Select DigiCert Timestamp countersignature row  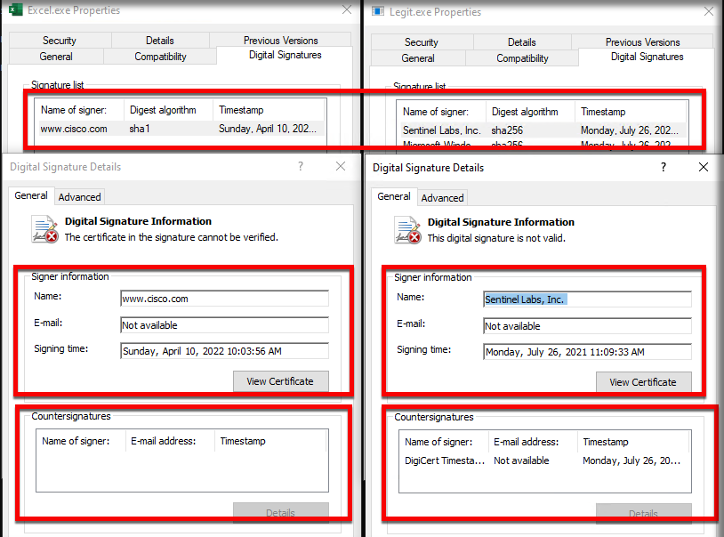coord(545,460)
